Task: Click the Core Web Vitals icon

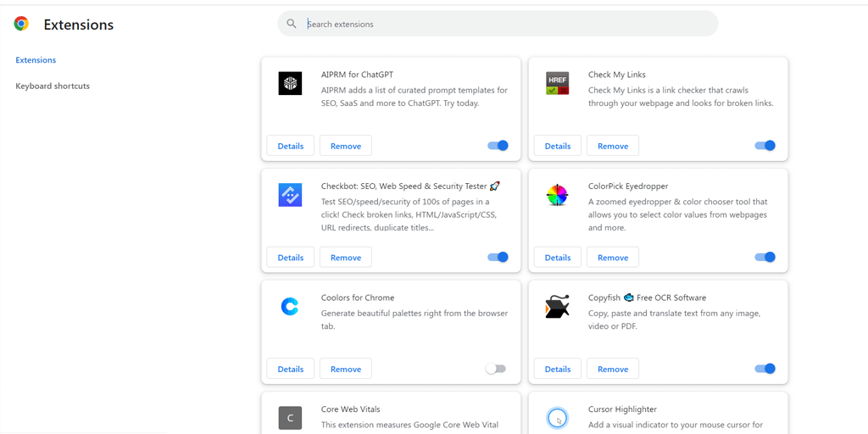Action: (x=290, y=418)
